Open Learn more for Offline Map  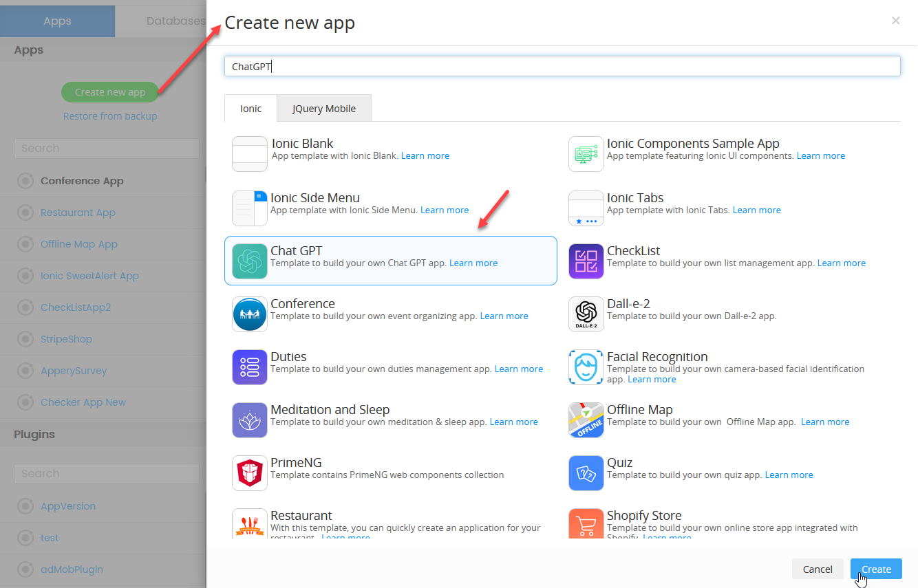(x=825, y=422)
